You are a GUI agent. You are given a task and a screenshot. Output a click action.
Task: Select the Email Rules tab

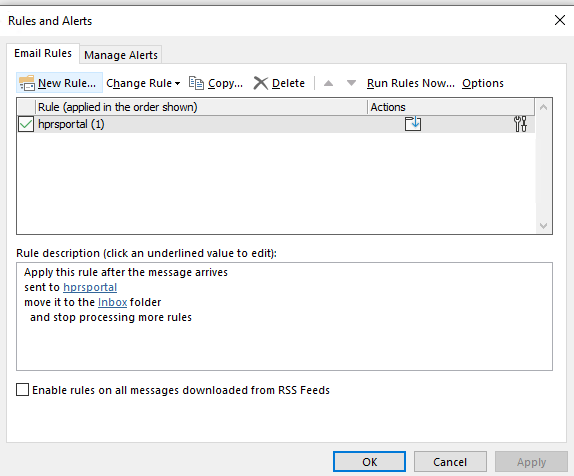(43, 53)
